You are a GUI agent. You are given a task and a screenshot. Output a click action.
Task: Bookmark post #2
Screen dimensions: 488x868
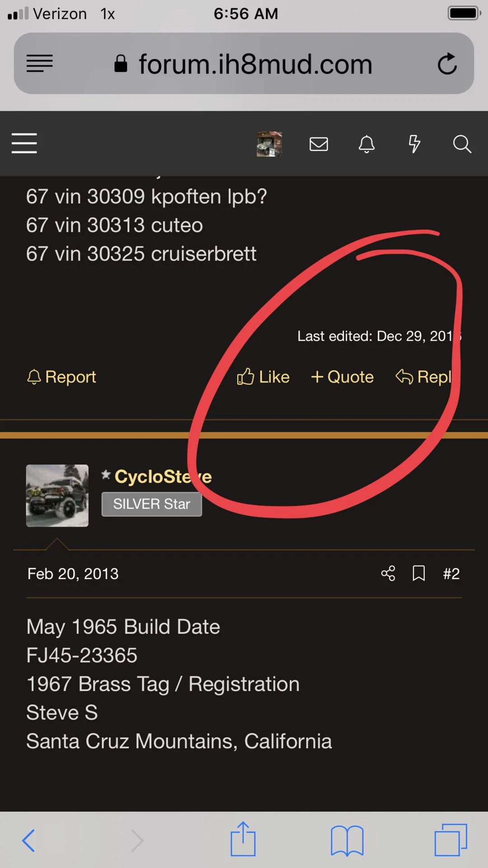pyautogui.click(x=419, y=573)
